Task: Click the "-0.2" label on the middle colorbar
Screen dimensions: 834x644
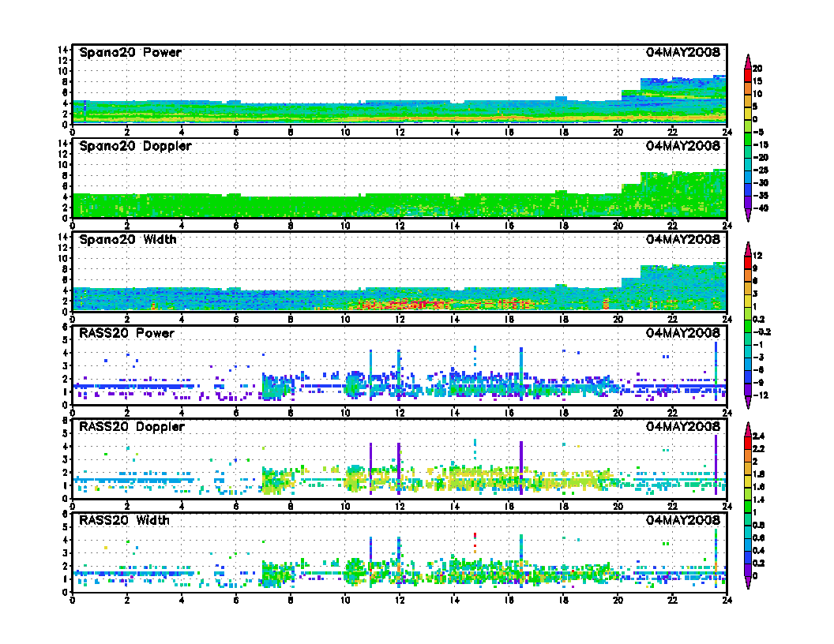Action: [x=762, y=332]
